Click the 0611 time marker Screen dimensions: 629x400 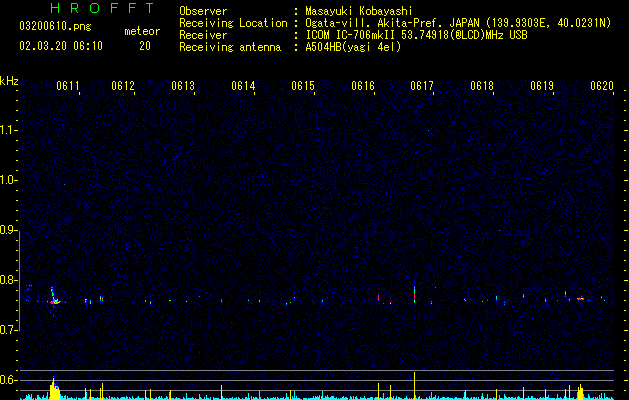68,85
